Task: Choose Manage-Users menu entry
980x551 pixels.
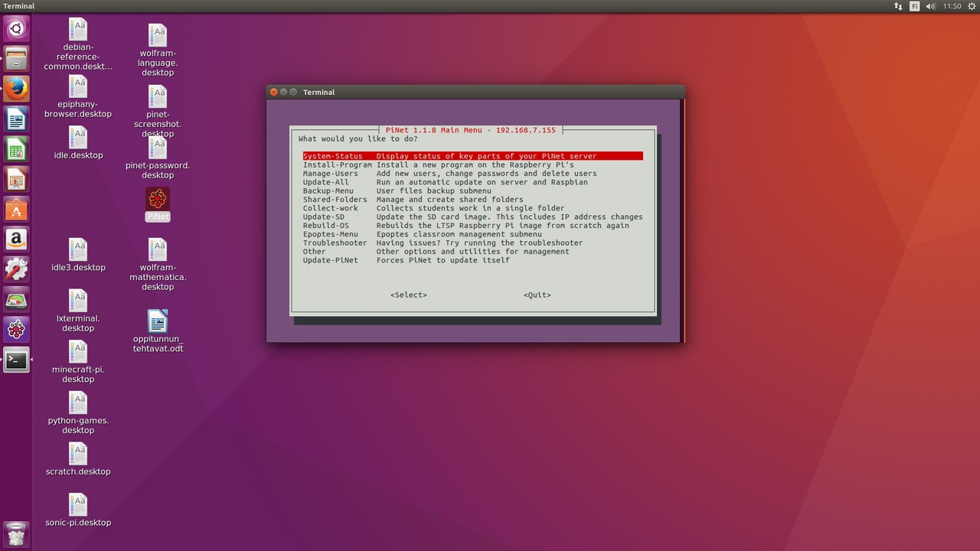Action: tap(472, 174)
